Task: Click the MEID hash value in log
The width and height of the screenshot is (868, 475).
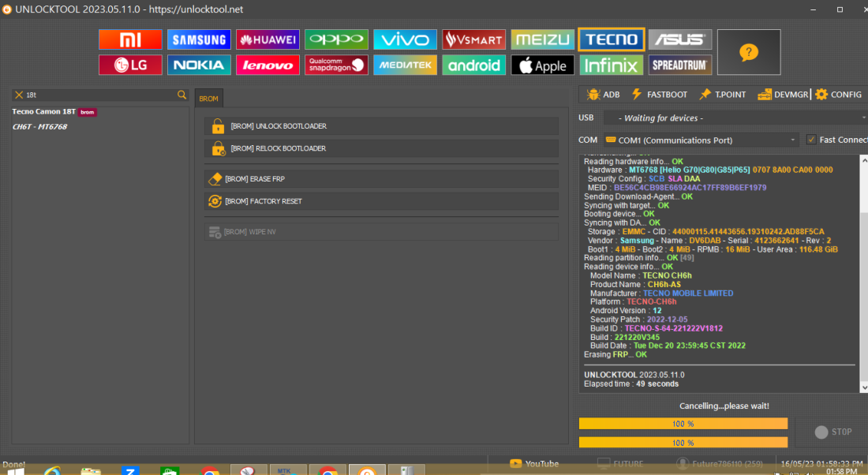Action: (690, 188)
